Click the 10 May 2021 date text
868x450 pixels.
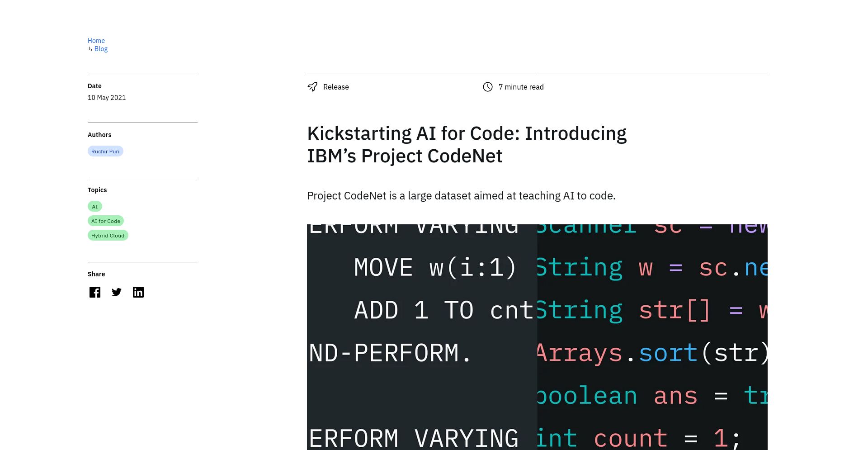(x=107, y=98)
